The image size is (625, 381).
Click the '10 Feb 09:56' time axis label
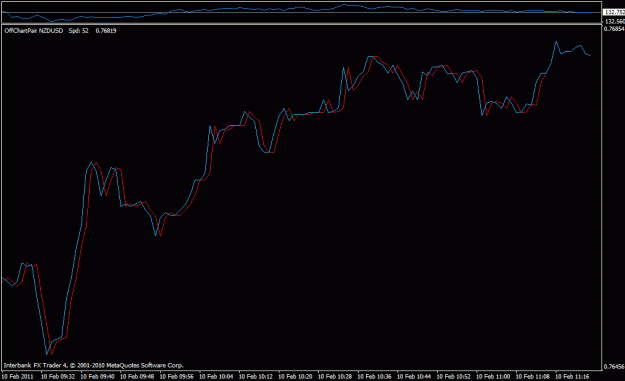point(177,377)
